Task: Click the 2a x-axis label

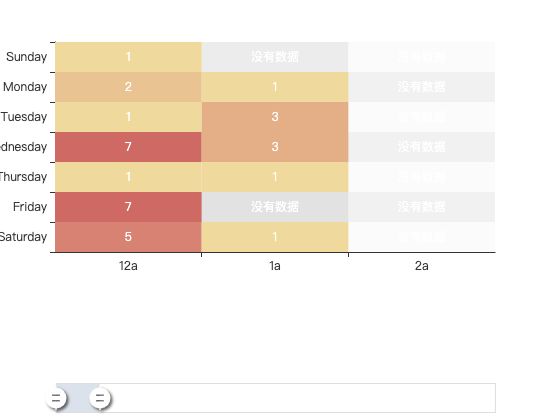Action: coord(422,266)
